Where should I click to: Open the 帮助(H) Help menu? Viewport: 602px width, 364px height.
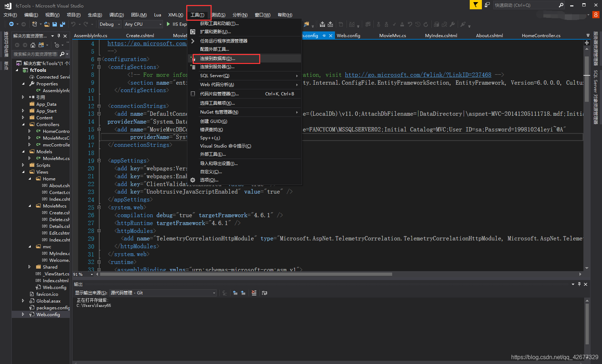(285, 15)
